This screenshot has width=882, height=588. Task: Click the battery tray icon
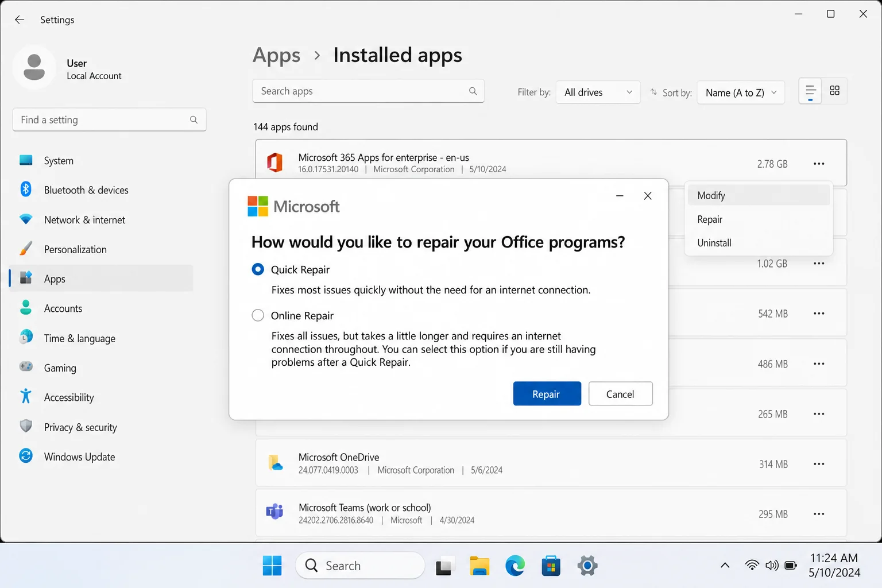click(791, 566)
